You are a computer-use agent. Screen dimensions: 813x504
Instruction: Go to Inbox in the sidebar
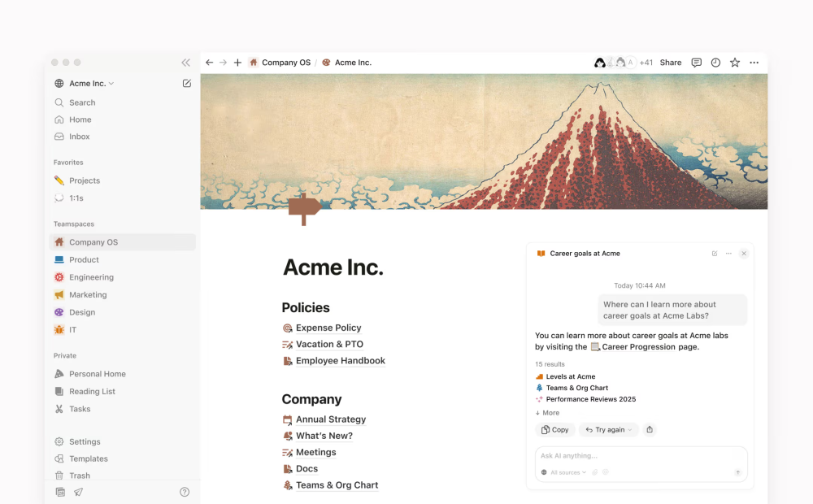click(x=79, y=137)
